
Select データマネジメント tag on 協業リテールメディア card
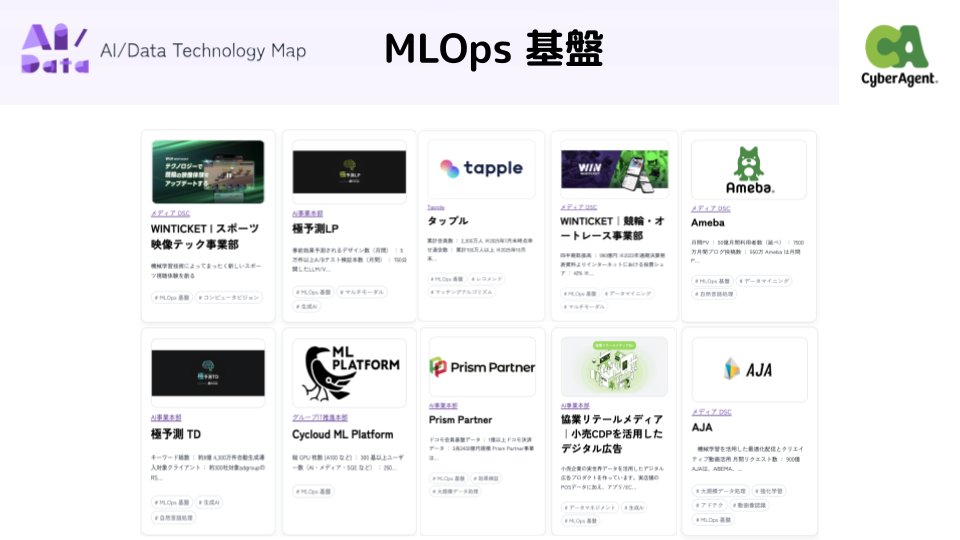point(589,508)
